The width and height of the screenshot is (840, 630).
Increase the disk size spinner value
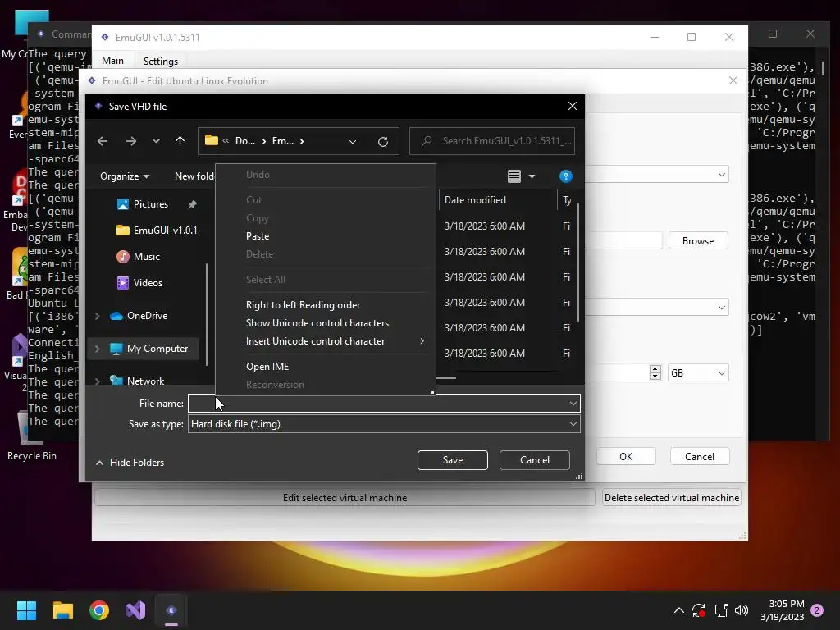click(x=655, y=368)
